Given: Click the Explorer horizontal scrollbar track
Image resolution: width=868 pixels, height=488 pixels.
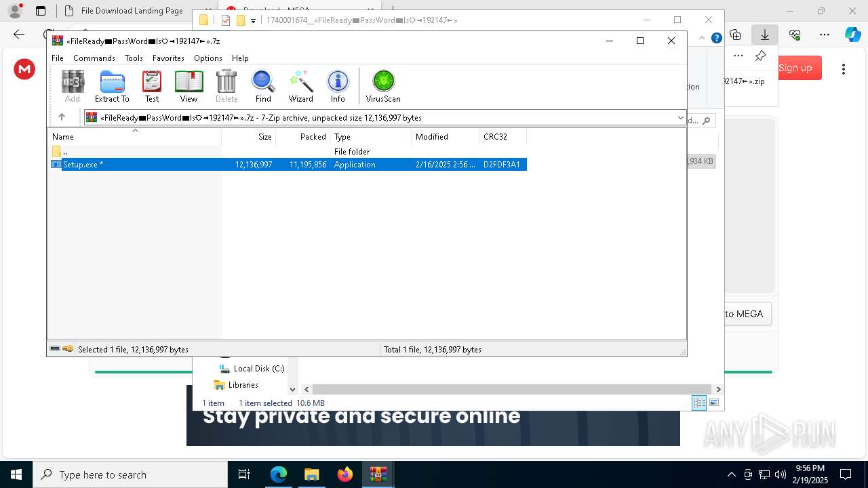Looking at the screenshot, I should (x=513, y=389).
